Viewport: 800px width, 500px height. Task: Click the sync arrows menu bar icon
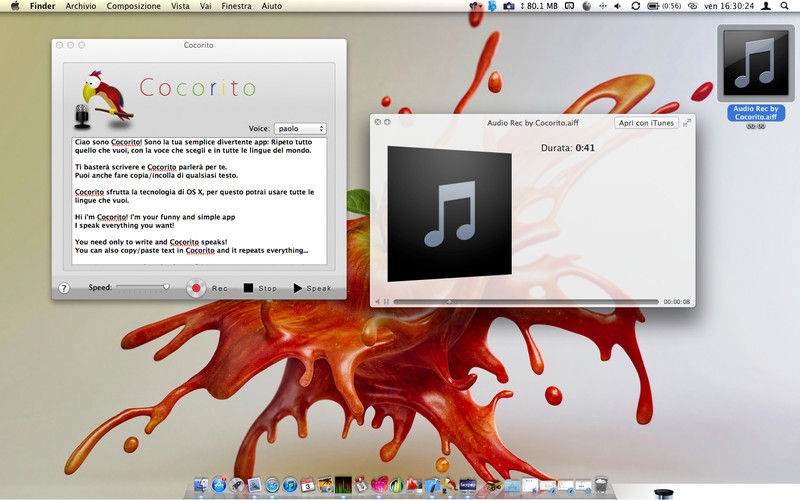tap(635, 6)
